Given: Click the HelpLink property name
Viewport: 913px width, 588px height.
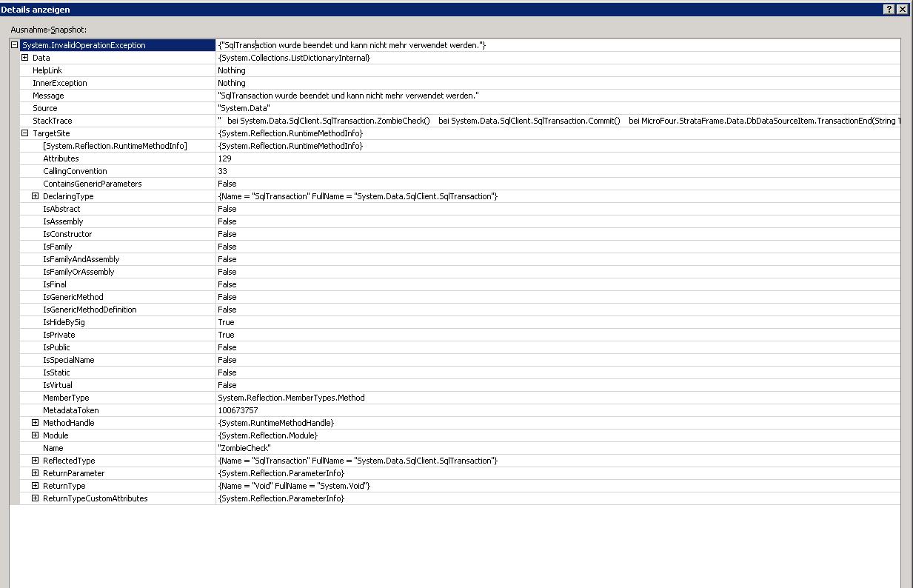Looking at the screenshot, I should click(x=47, y=70).
